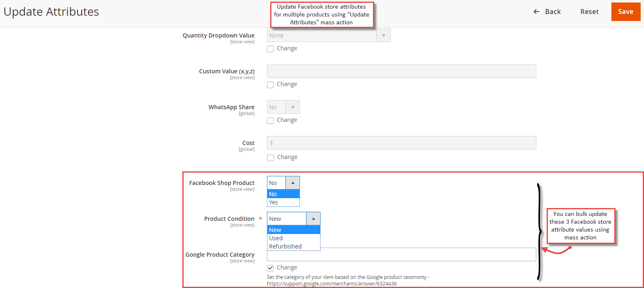Click the Reset button
The width and height of the screenshot is (644, 288).
click(x=589, y=12)
